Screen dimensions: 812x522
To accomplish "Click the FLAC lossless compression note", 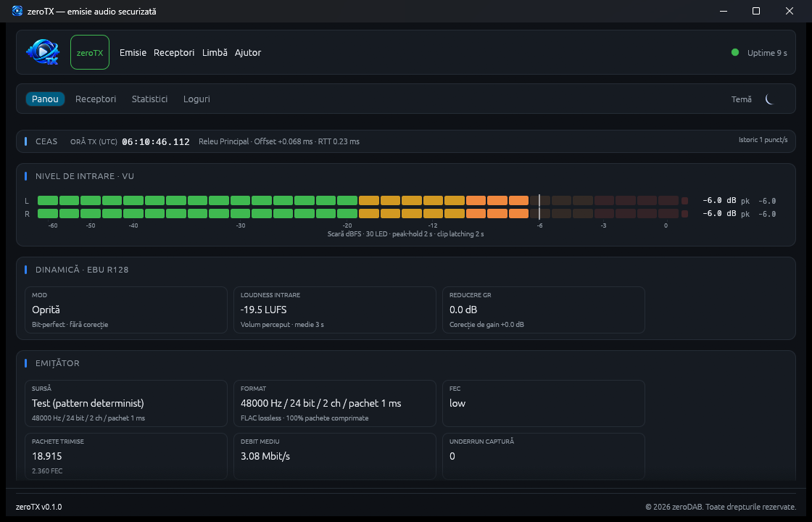I will point(304,418).
